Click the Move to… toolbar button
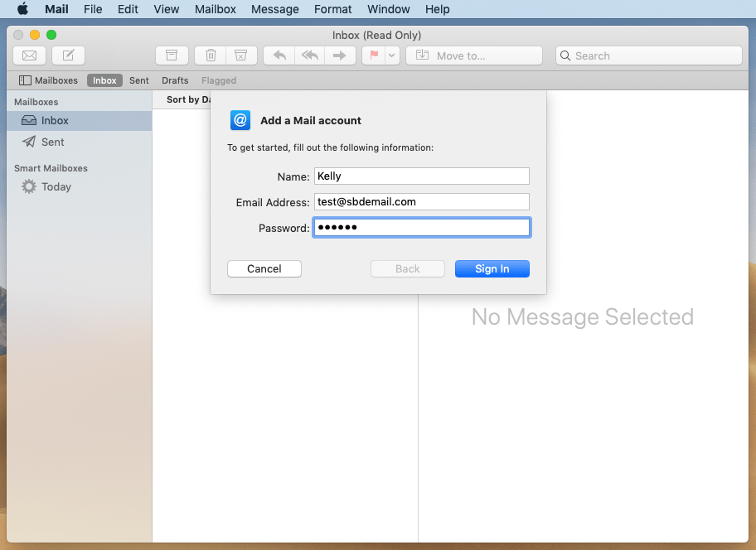Viewport: 756px width, 550px height. (x=474, y=55)
